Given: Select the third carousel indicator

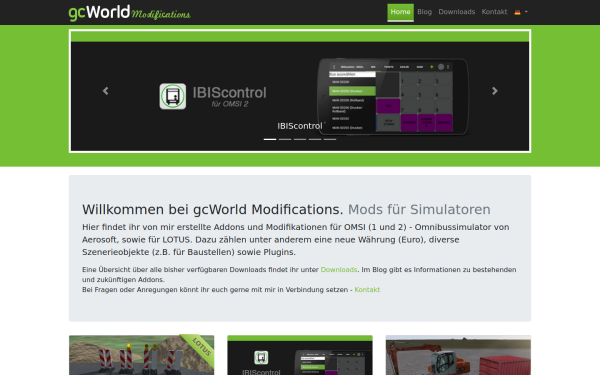Looking at the screenshot, I should point(300,139).
